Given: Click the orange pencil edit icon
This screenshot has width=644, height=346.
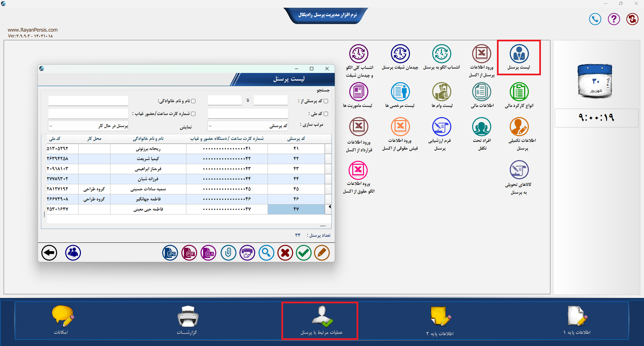Looking at the screenshot, I should 322,253.
